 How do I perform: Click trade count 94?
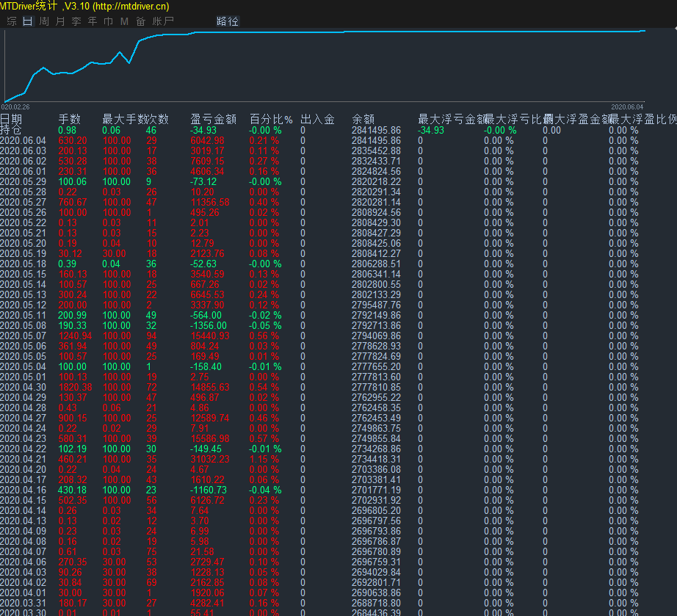click(151, 336)
